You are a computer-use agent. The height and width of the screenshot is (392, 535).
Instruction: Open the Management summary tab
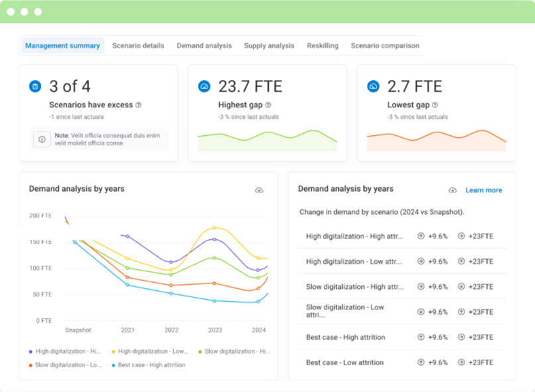[x=62, y=46]
